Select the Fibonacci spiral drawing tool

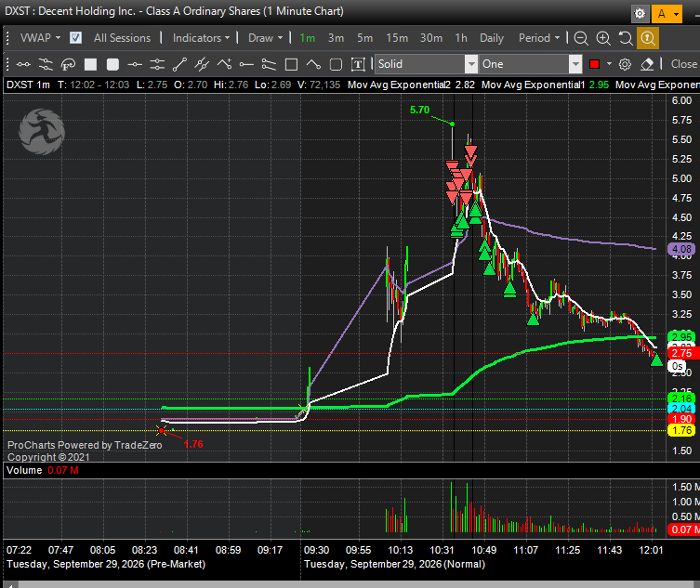point(68,65)
